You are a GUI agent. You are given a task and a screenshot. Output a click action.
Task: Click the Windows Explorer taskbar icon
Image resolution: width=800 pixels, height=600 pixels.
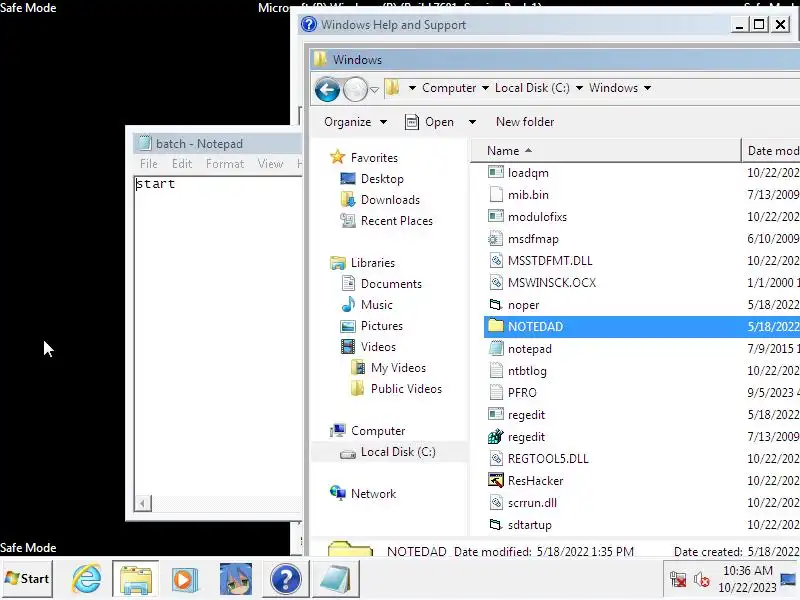pos(135,579)
